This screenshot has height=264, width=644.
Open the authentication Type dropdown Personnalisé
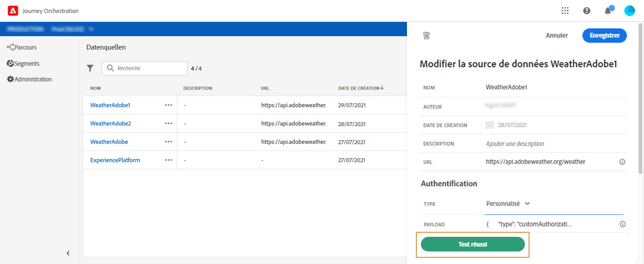(508, 204)
